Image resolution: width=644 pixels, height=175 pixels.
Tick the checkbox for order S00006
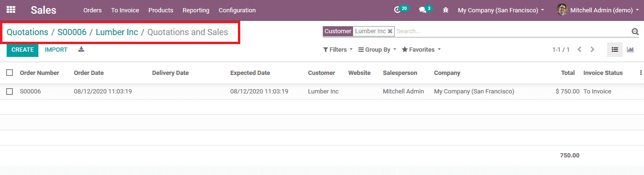9,92
